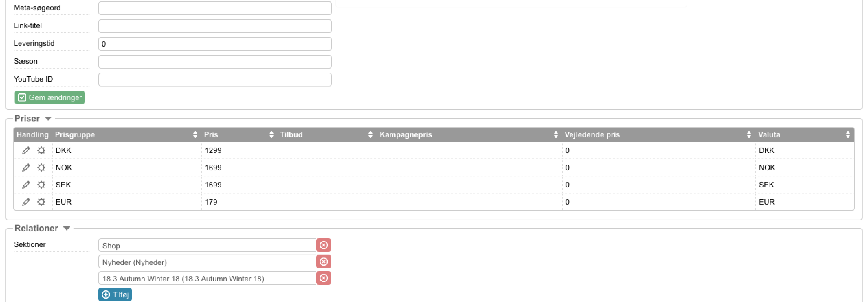Click the pencil edit icon in DKK row
Viewport: 868px width, 302px height.
[x=26, y=150]
